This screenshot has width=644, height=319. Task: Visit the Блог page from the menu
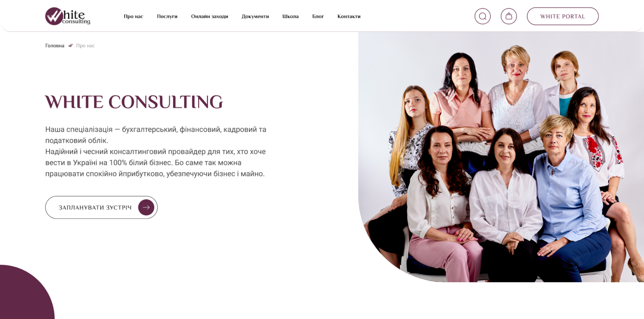(x=318, y=17)
